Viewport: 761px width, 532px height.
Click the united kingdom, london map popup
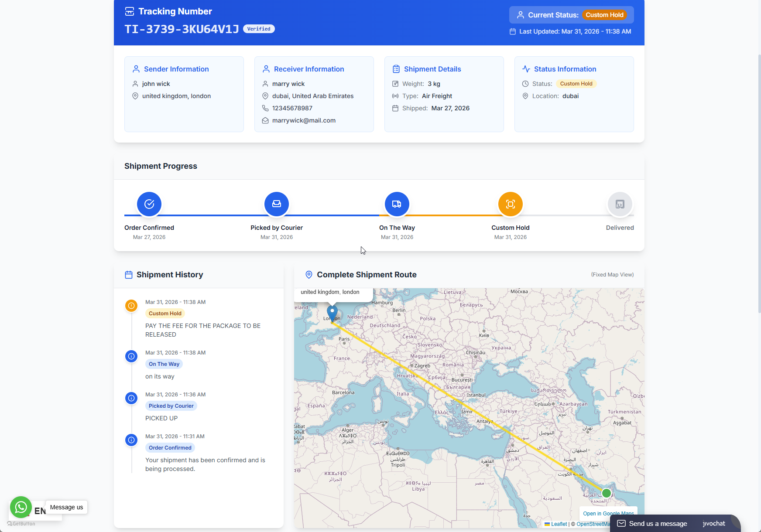point(333,294)
